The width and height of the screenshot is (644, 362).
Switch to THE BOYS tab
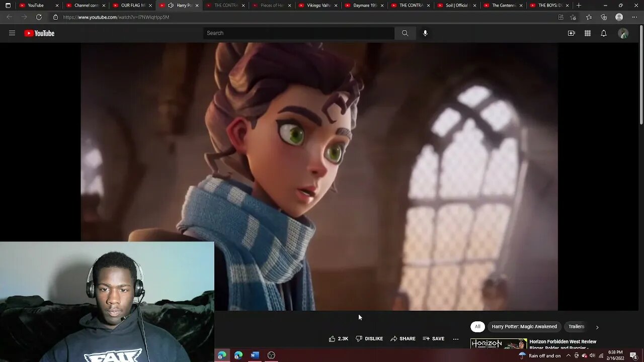[x=549, y=6]
